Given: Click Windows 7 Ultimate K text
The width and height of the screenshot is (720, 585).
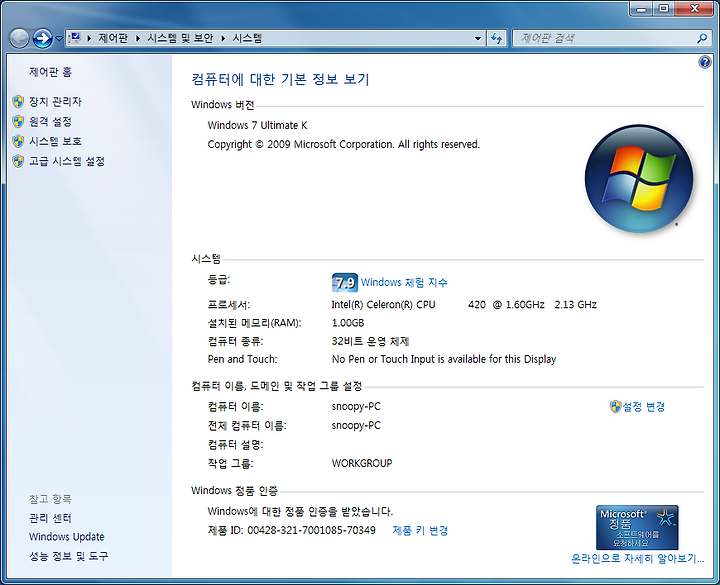Looking at the screenshot, I should pyautogui.click(x=258, y=125).
